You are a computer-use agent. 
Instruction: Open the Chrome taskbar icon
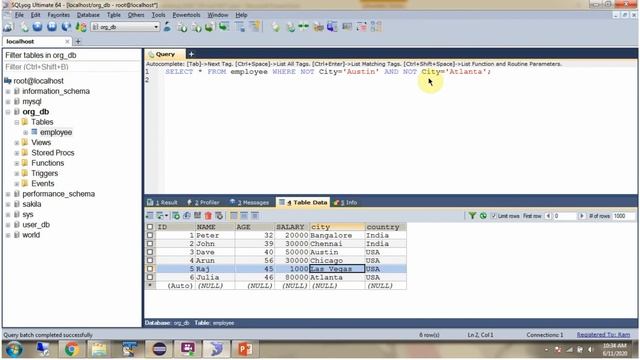tap(72, 349)
